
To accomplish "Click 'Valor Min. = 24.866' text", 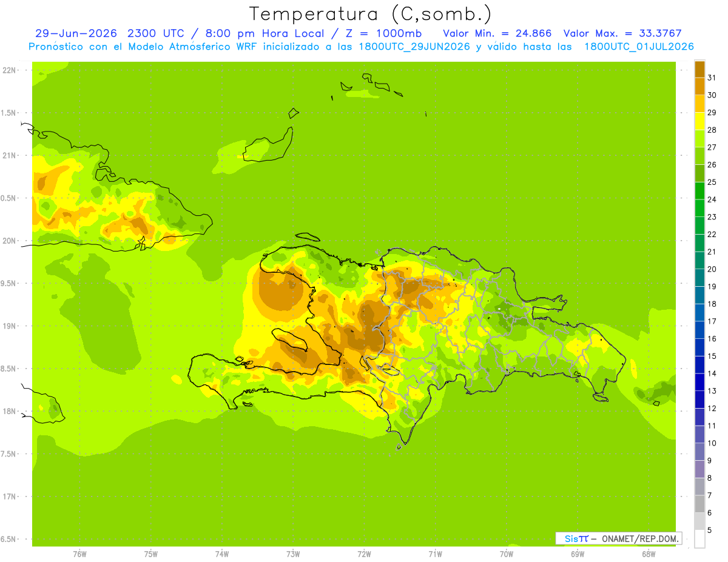I will tap(497, 33).
